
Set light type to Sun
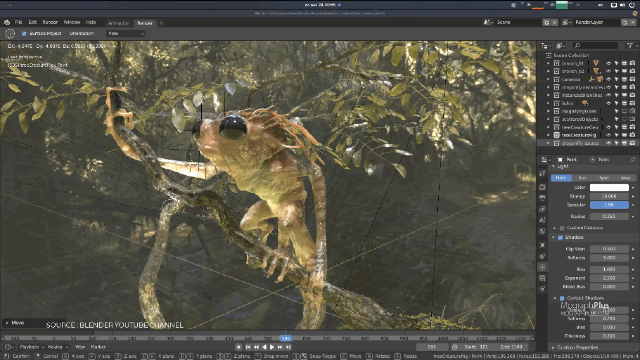point(582,178)
